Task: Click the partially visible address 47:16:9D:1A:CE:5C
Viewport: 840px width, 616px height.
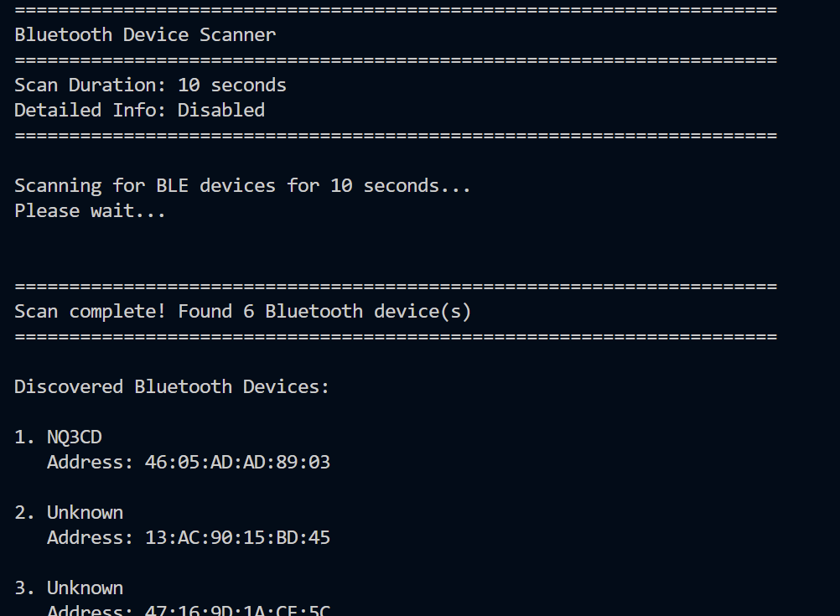Action: pos(237,611)
